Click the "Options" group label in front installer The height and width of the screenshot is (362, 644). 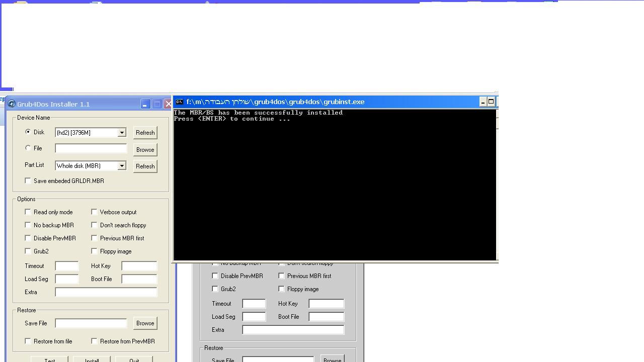coord(26,199)
